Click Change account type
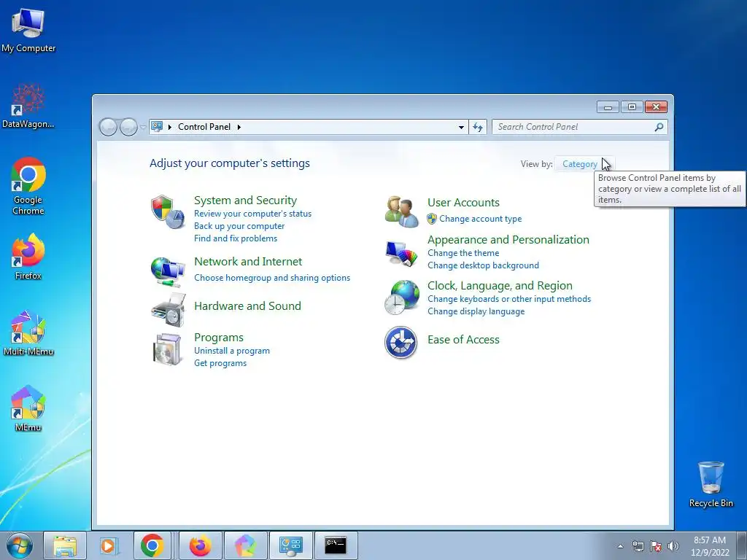Screen dimensions: 747x560 tap(480, 219)
